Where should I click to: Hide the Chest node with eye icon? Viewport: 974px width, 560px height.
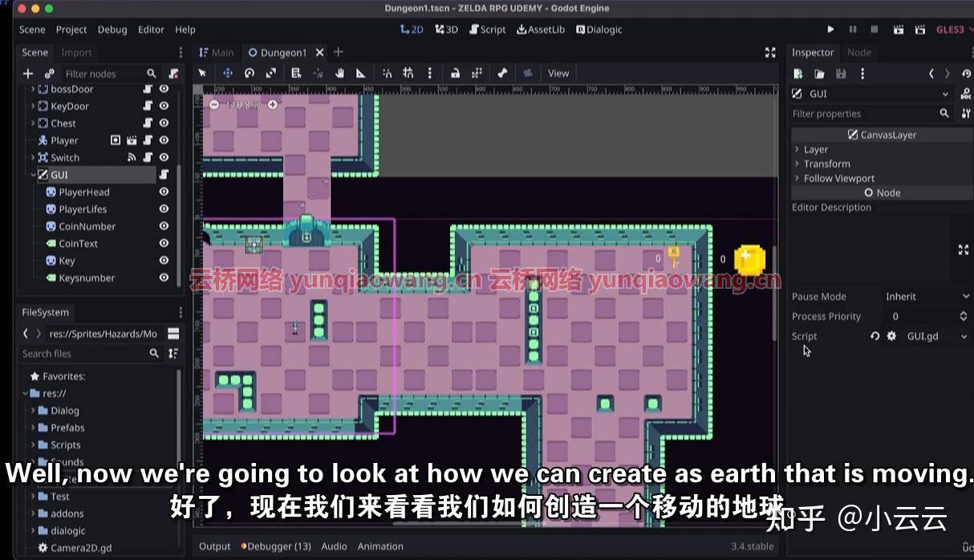click(x=164, y=124)
